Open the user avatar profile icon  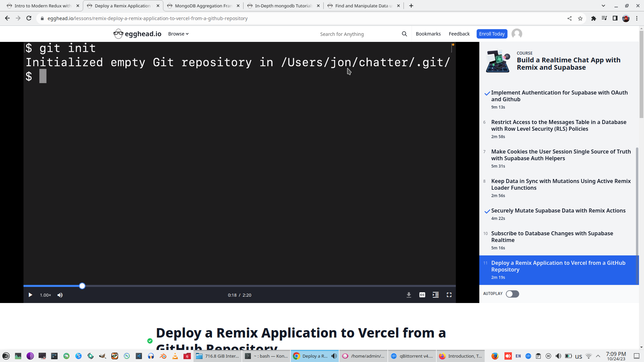[x=517, y=34]
